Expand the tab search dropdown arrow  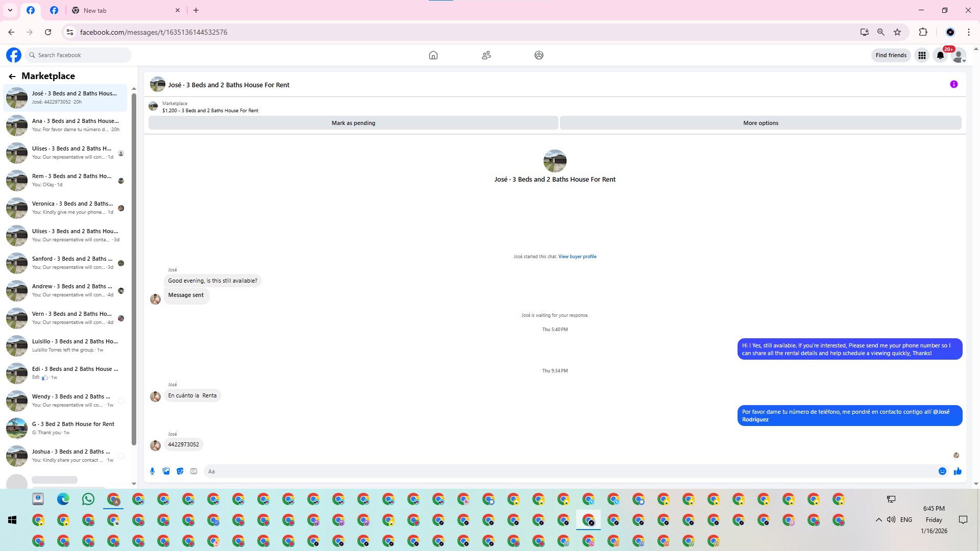(x=10, y=10)
